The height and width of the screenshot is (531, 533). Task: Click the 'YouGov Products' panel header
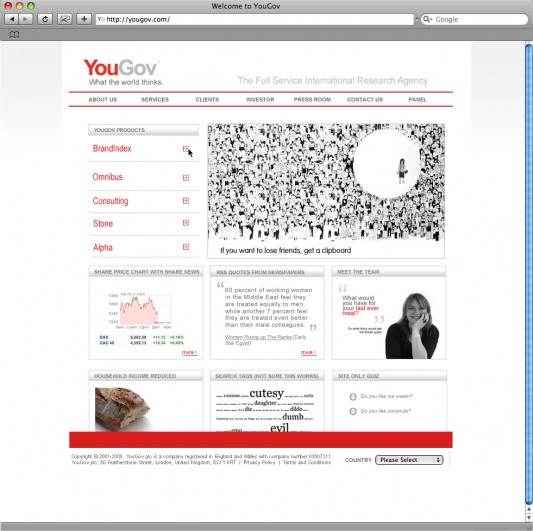(x=143, y=130)
